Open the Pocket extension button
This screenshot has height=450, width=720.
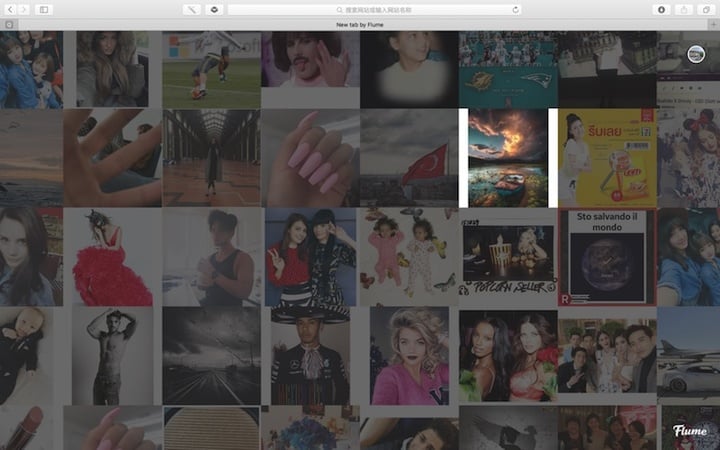coord(214,9)
